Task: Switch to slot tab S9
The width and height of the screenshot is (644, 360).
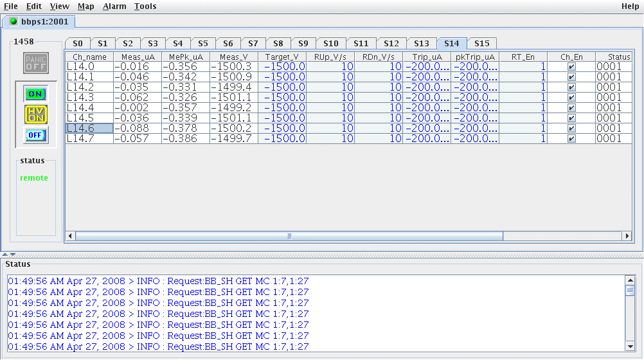Action: (x=303, y=44)
